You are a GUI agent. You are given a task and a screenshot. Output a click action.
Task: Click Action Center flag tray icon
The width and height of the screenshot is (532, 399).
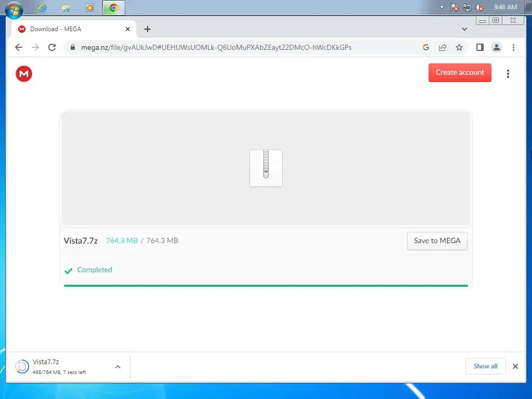pyautogui.click(x=455, y=7)
